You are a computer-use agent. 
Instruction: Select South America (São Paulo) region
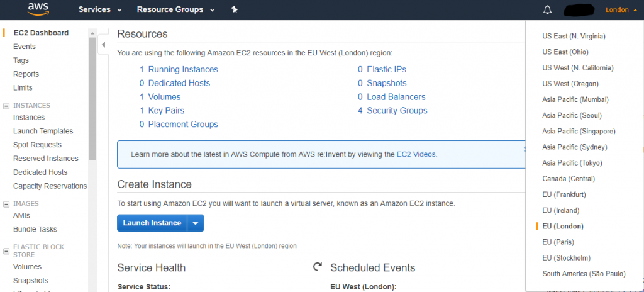point(584,274)
